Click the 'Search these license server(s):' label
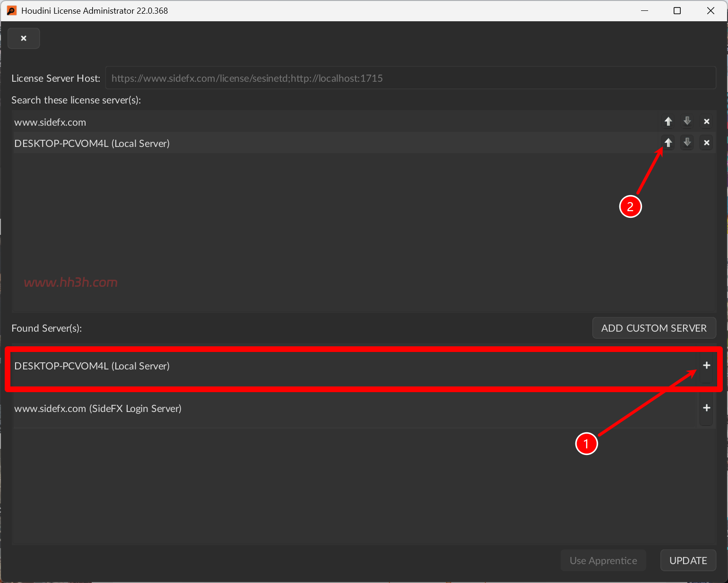 point(76,100)
